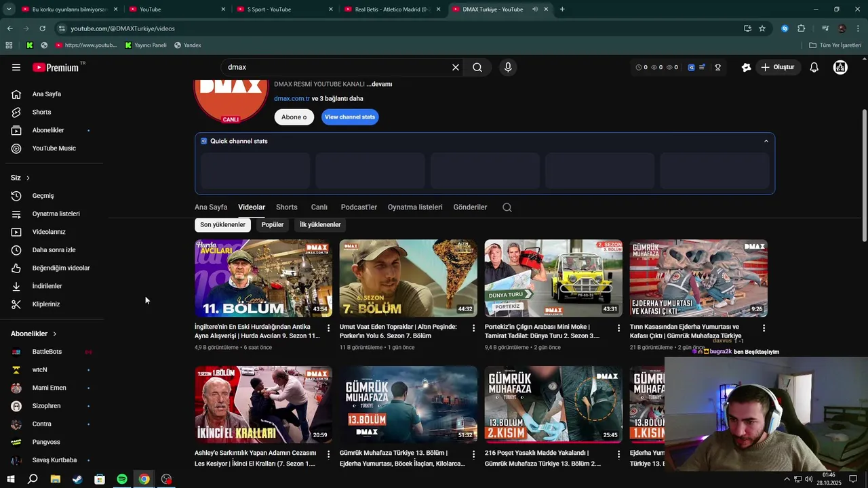The width and height of the screenshot is (868, 488).
Task: Open the Oynatma listeleri channel tab
Action: 415,207
